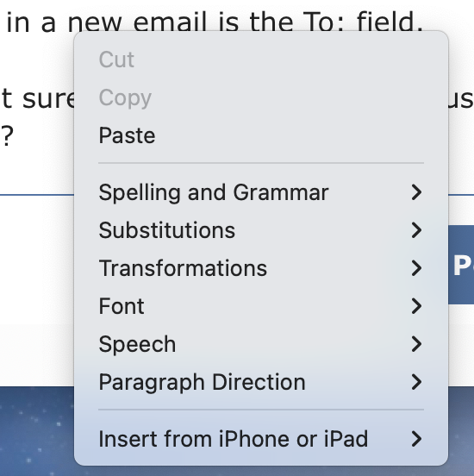Click the text line mentioning the To: field

(215, 22)
